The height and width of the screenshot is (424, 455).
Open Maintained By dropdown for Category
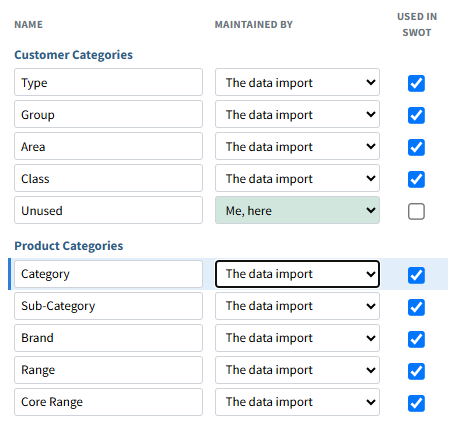coord(297,274)
